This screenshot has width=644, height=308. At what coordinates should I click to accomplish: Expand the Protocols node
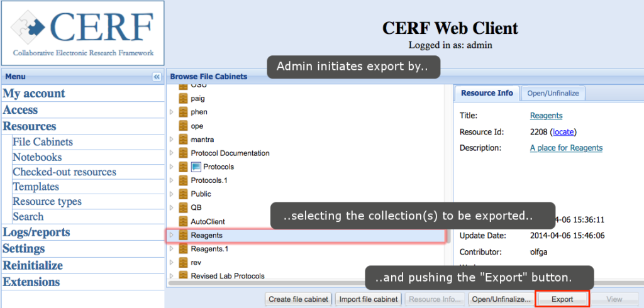click(x=172, y=167)
